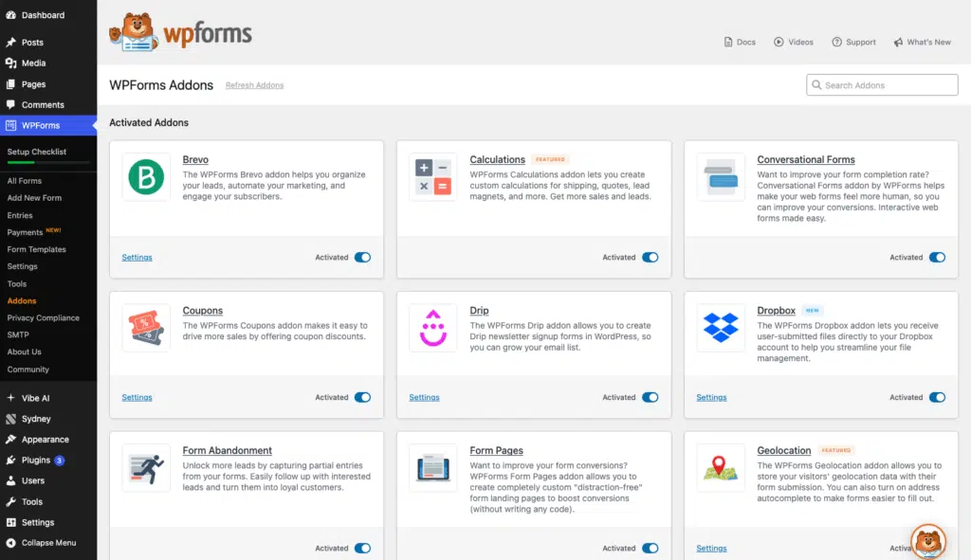The width and height of the screenshot is (971, 560).
Task: Open Coupons addon Settings link
Action: (137, 397)
